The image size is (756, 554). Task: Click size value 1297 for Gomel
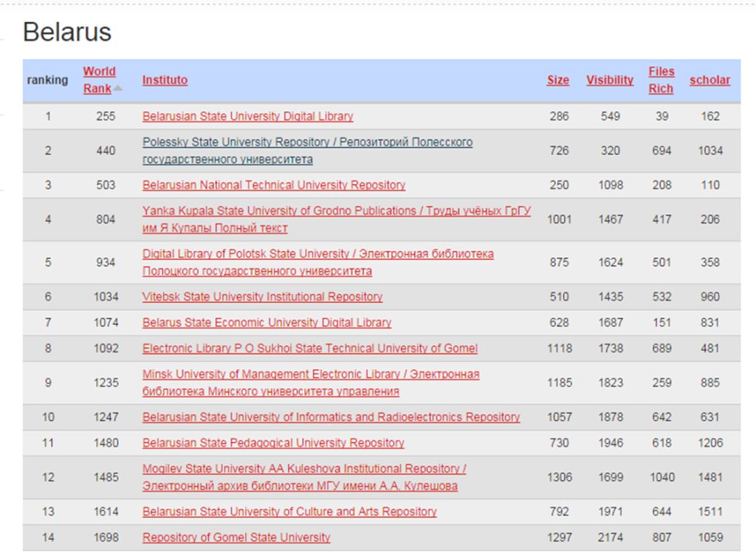(x=560, y=538)
